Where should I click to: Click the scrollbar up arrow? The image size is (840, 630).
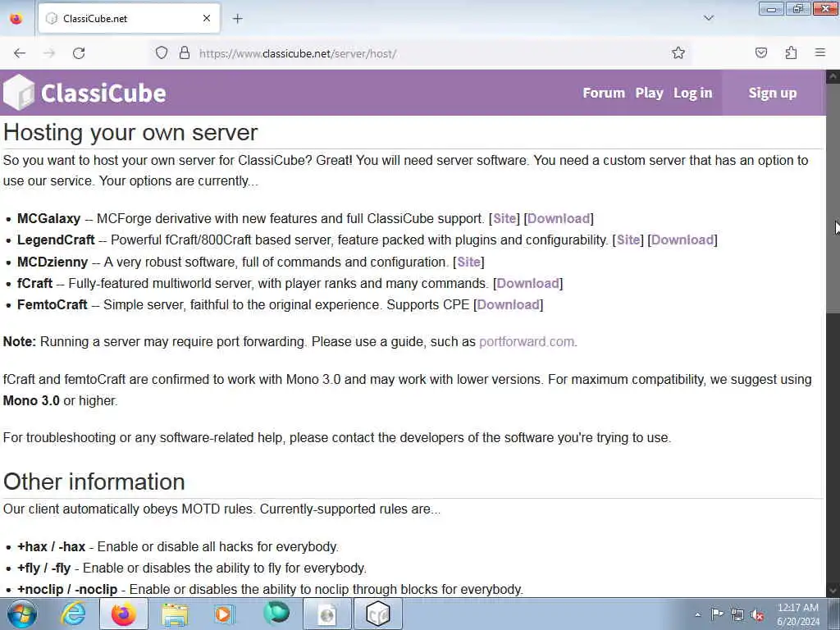(x=833, y=76)
